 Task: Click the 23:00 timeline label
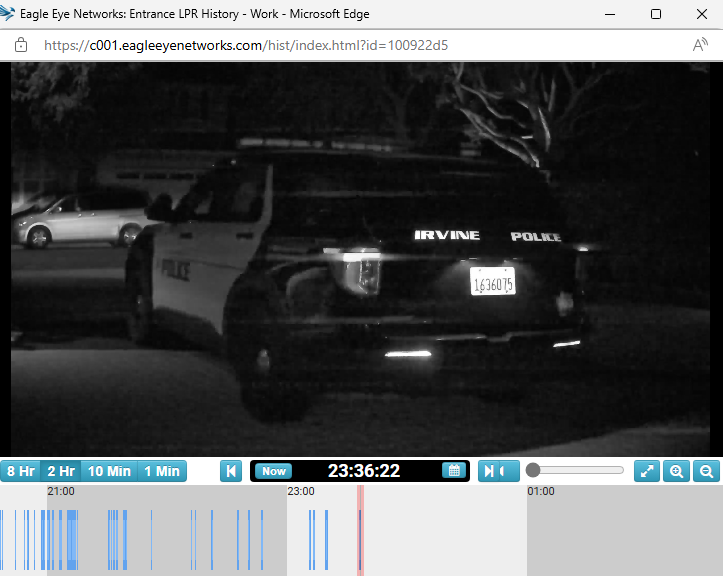[x=301, y=491]
